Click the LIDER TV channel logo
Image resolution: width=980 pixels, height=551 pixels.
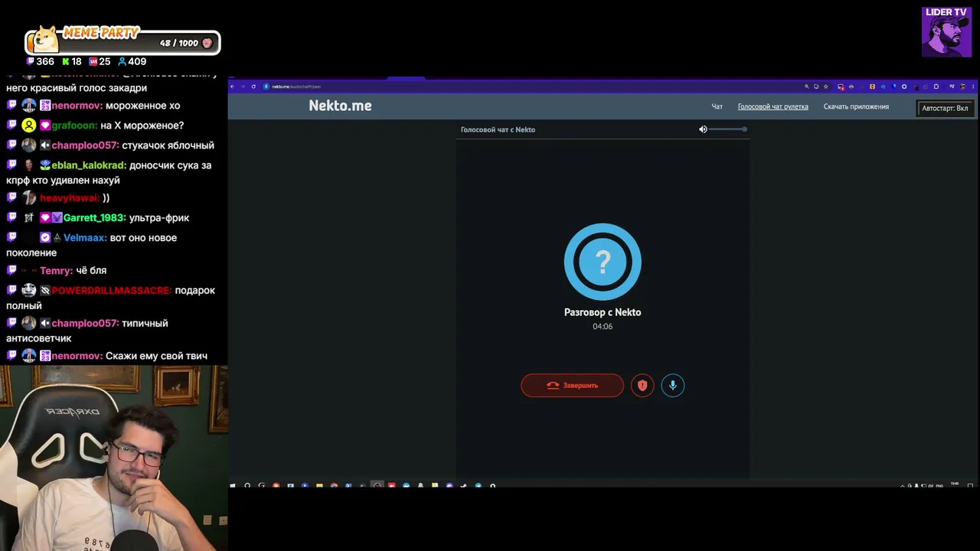(946, 32)
